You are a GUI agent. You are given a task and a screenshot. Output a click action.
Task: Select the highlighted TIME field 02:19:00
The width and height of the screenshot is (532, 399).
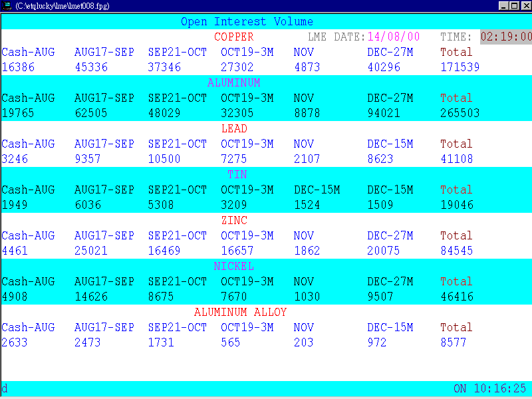coord(505,37)
